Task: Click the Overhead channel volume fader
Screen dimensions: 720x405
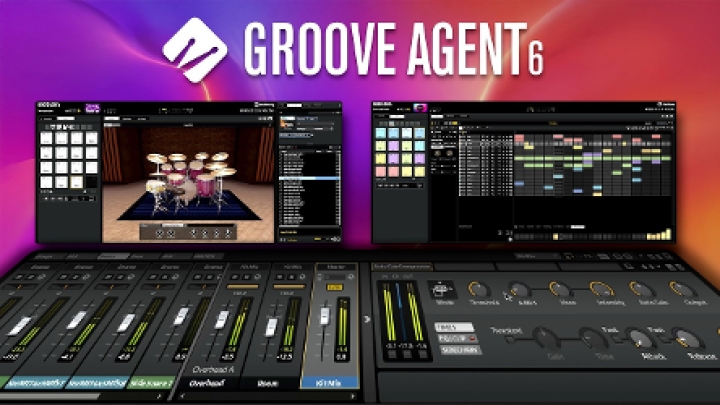Action: pyautogui.click(x=222, y=320)
